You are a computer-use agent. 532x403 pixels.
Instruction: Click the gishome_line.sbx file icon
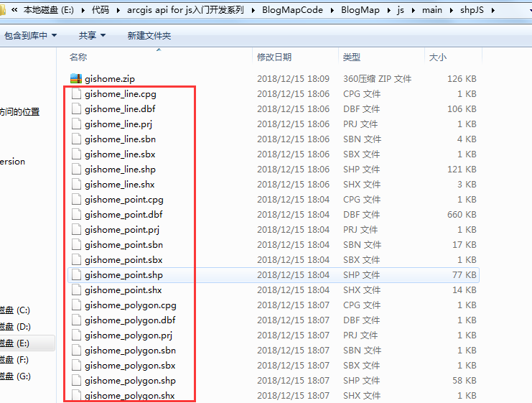tap(76, 154)
